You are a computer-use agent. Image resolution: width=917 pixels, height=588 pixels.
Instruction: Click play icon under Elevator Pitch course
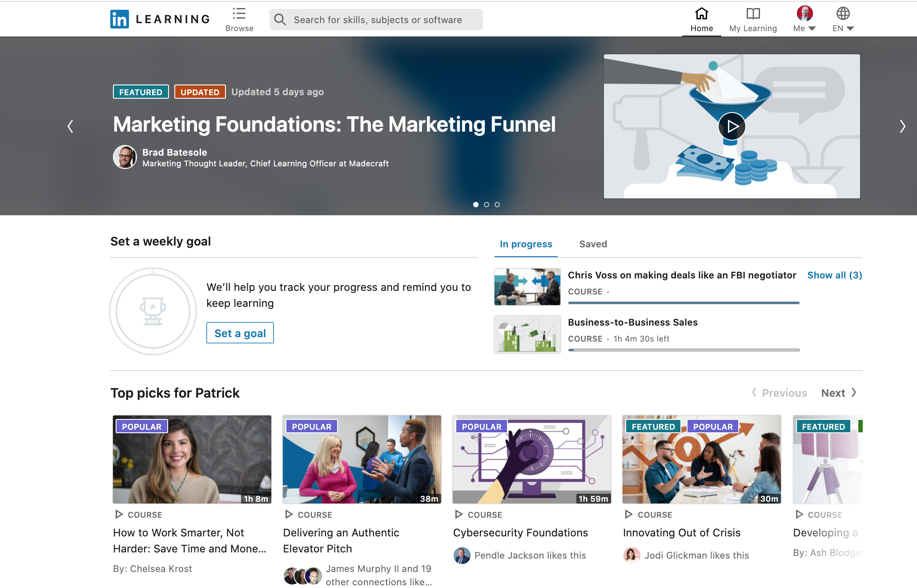coord(289,514)
